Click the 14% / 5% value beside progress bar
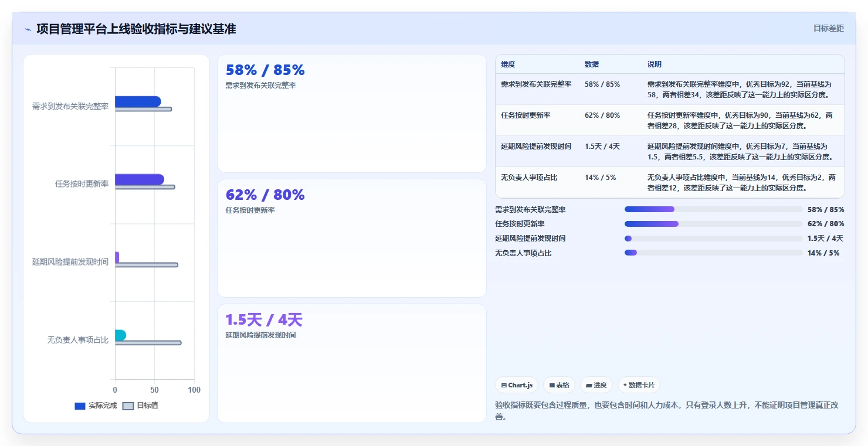 pyautogui.click(x=823, y=253)
